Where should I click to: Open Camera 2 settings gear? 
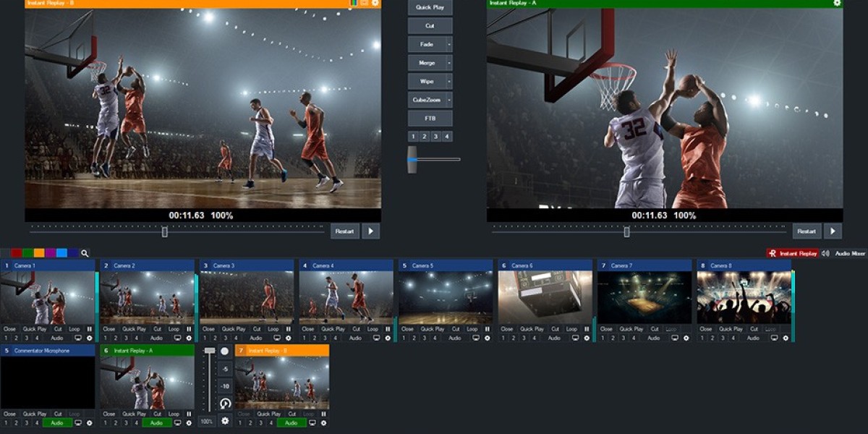(189, 338)
